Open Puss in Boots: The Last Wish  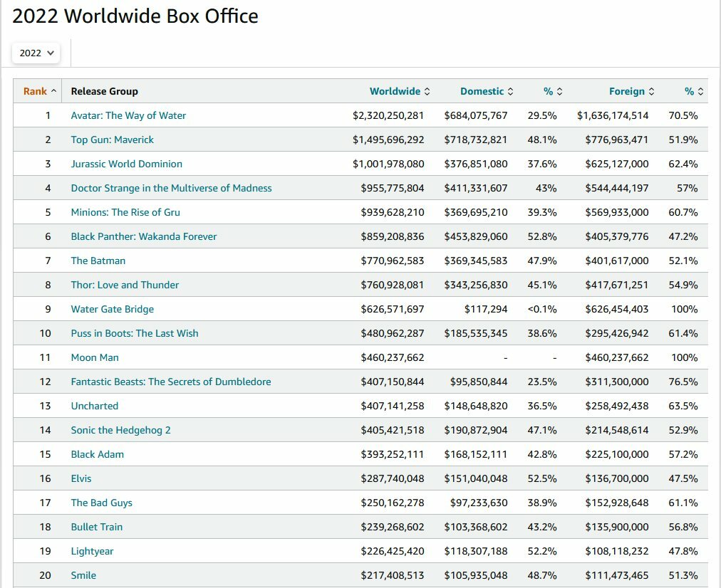pyautogui.click(x=135, y=333)
